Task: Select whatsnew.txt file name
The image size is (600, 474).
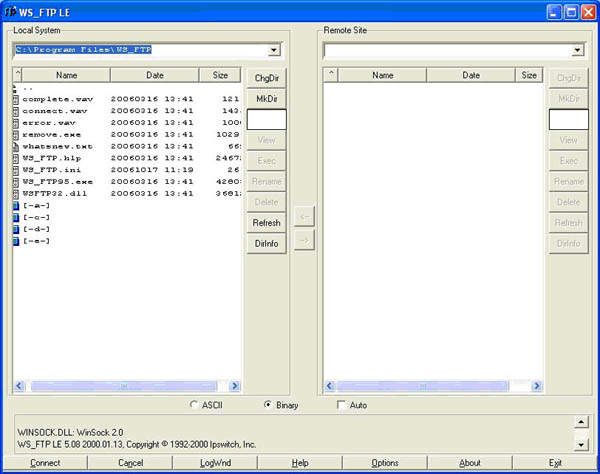Action: pos(58,147)
